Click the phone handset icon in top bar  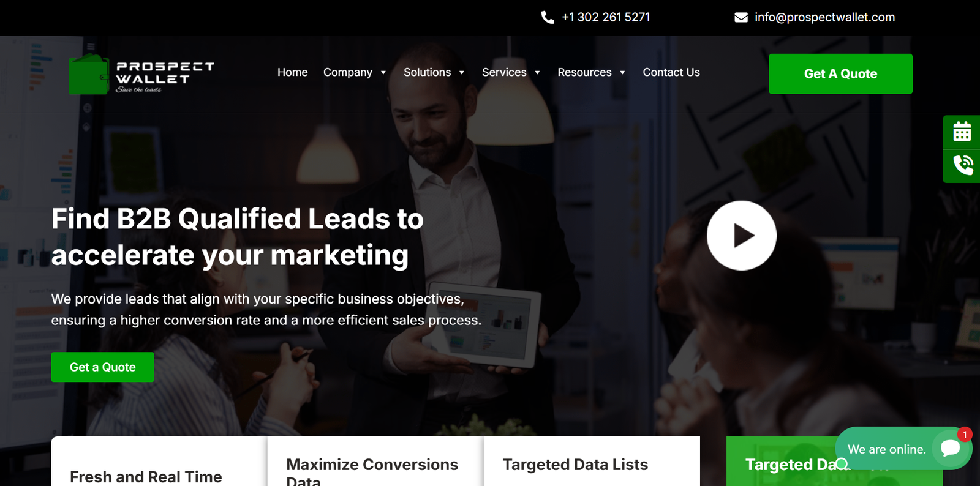click(548, 17)
